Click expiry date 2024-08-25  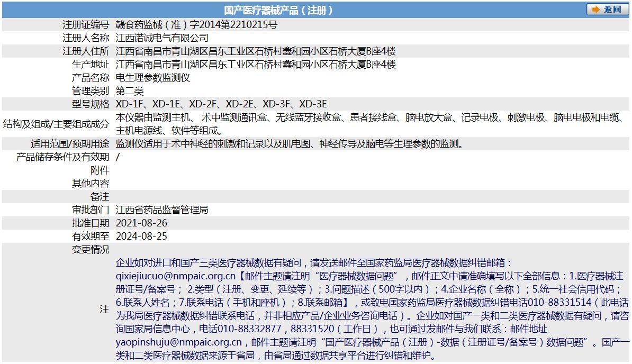coord(141,236)
